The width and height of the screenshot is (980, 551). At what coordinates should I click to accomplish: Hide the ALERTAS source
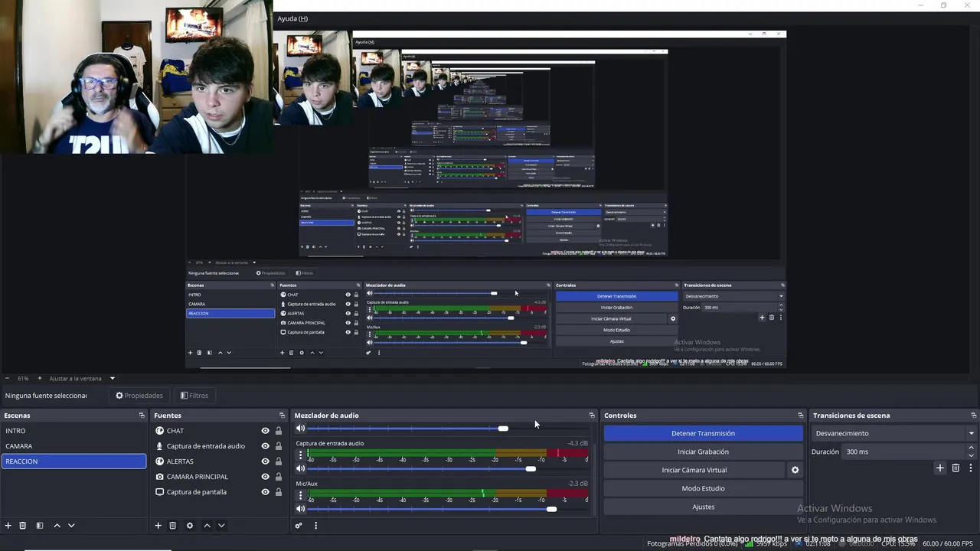(265, 461)
